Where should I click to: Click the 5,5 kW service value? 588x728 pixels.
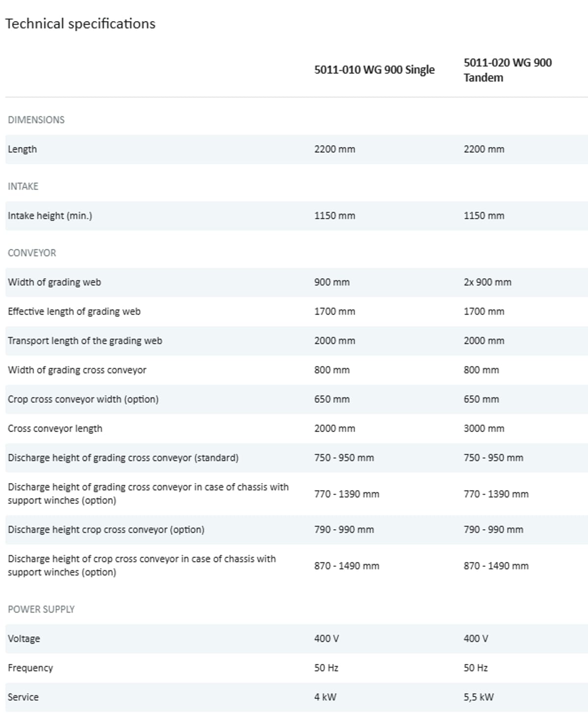[479, 697]
